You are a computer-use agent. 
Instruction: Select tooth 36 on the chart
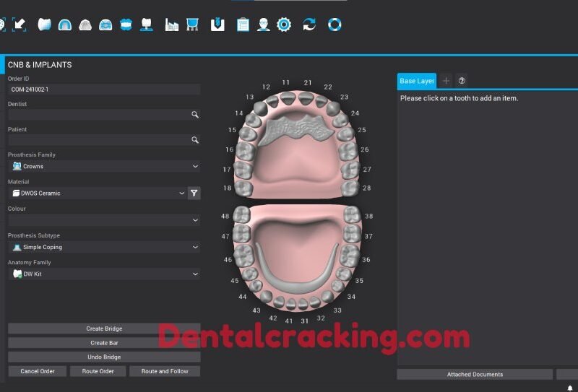coord(349,256)
